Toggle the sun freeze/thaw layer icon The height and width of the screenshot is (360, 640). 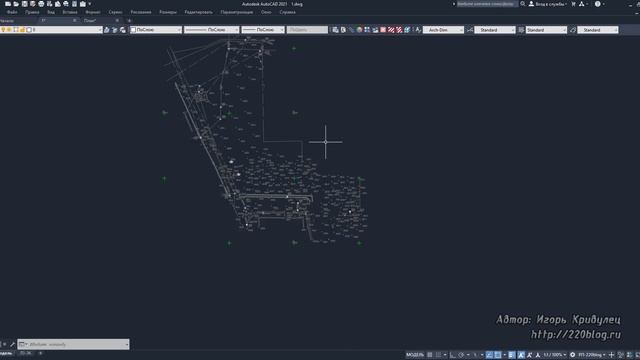(x=9, y=30)
